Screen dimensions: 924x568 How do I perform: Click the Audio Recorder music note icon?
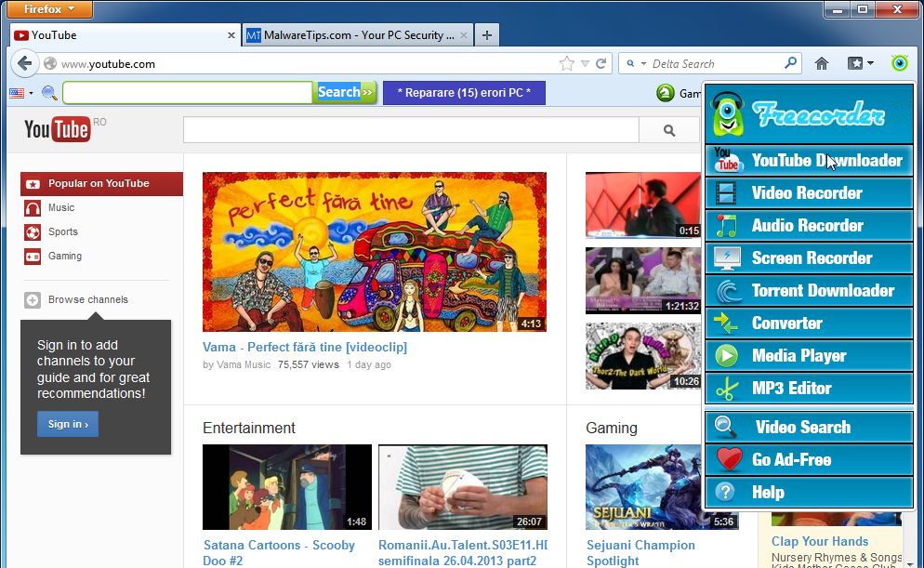click(x=726, y=226)
